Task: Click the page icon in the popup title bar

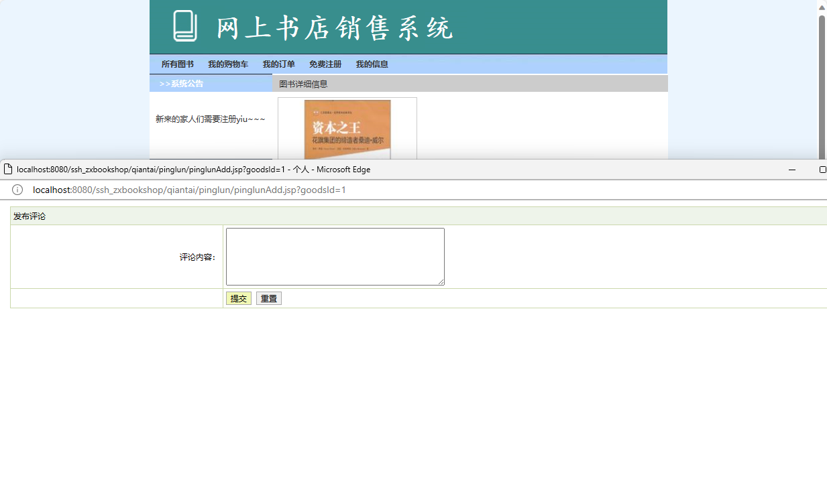Action: 7,170
